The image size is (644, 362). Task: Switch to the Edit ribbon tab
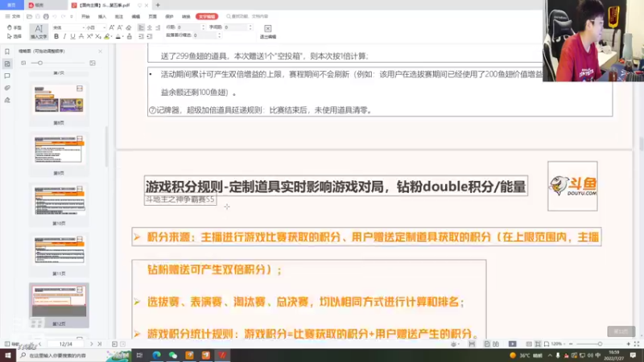[x=135, y=16]
